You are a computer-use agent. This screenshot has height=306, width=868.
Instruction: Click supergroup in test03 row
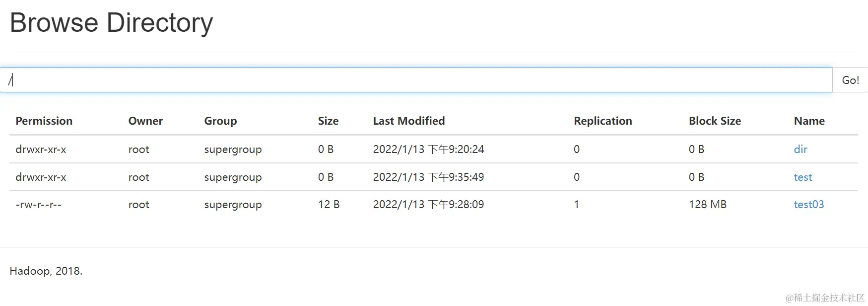pyautogui.click(x=233, y=204)
